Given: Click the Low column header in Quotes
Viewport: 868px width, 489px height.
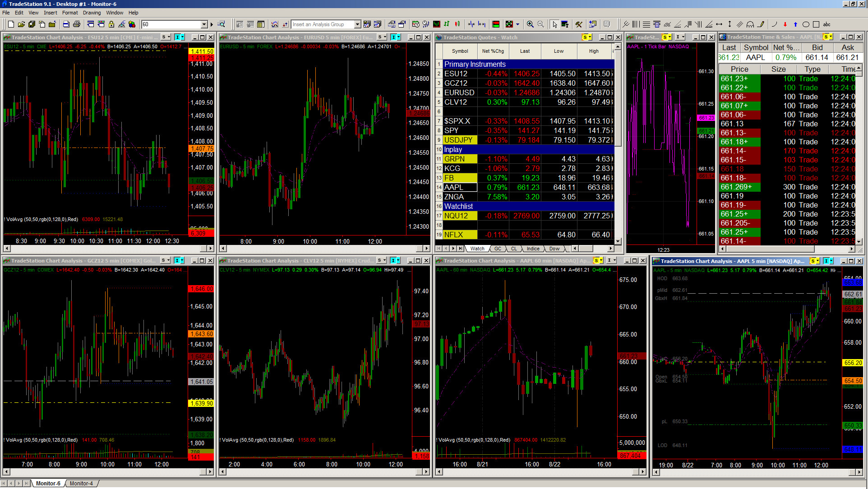Looking at the screenshot, I should pyautogui.click(x=559, y=51).
